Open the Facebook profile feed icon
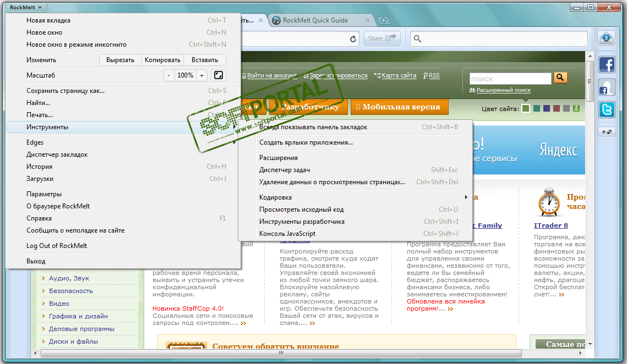 607,87
